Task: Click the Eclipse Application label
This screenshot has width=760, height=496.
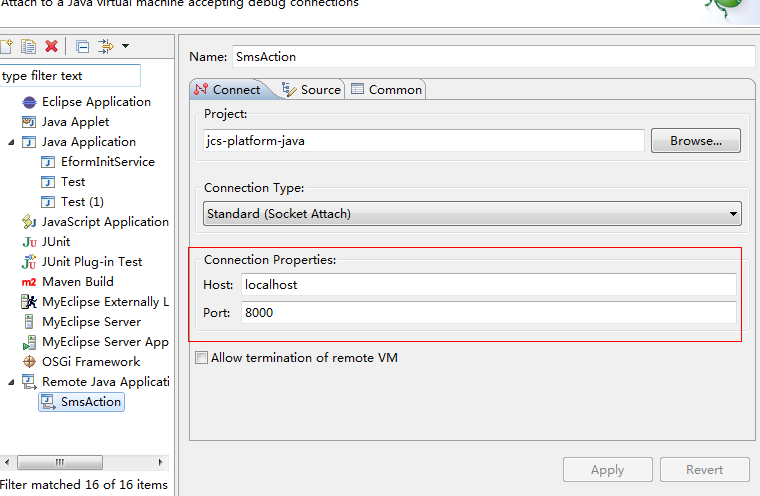Action: tap(96, 102)
